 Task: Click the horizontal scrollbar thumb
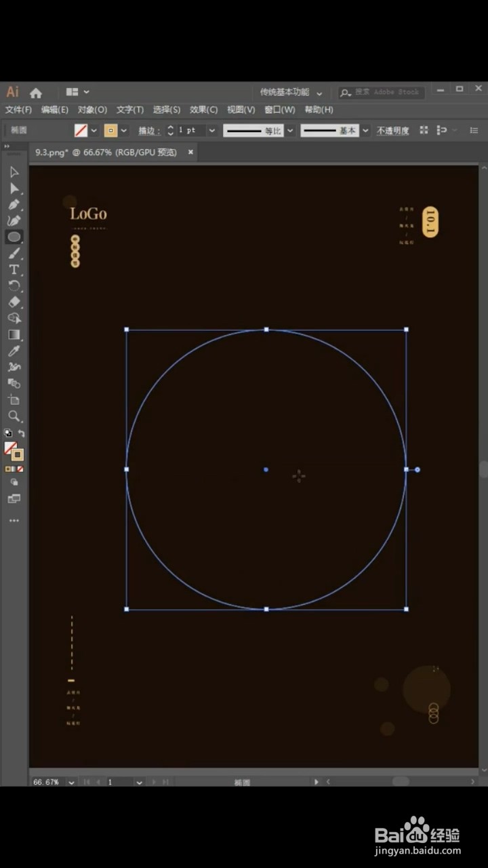coord(401,782)
